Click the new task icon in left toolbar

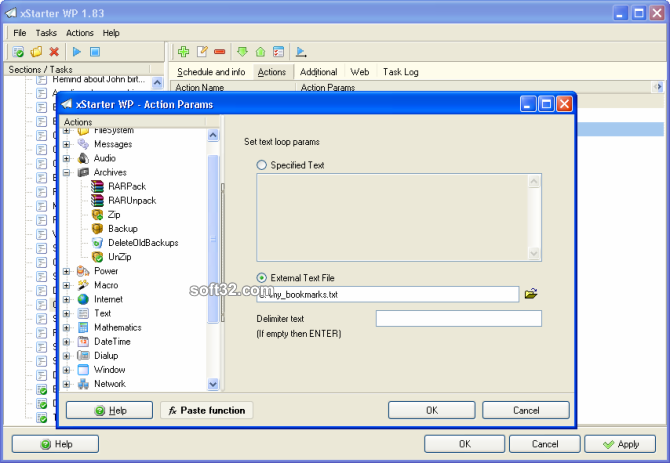tap(18, 52)
